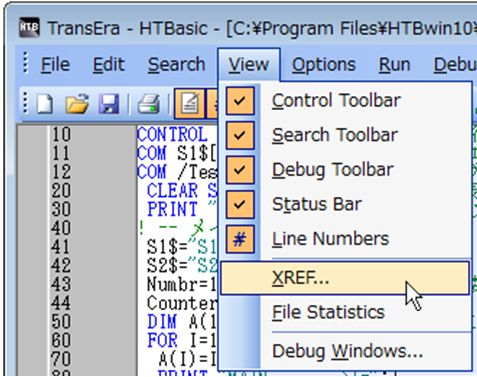
Task: Click the A(I)= code on line 70
Action: 188,359
